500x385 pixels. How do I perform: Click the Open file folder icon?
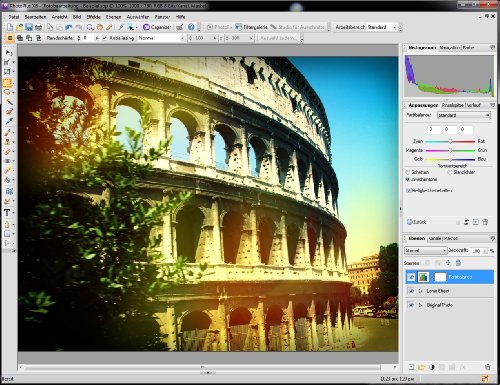click(19, 27)
